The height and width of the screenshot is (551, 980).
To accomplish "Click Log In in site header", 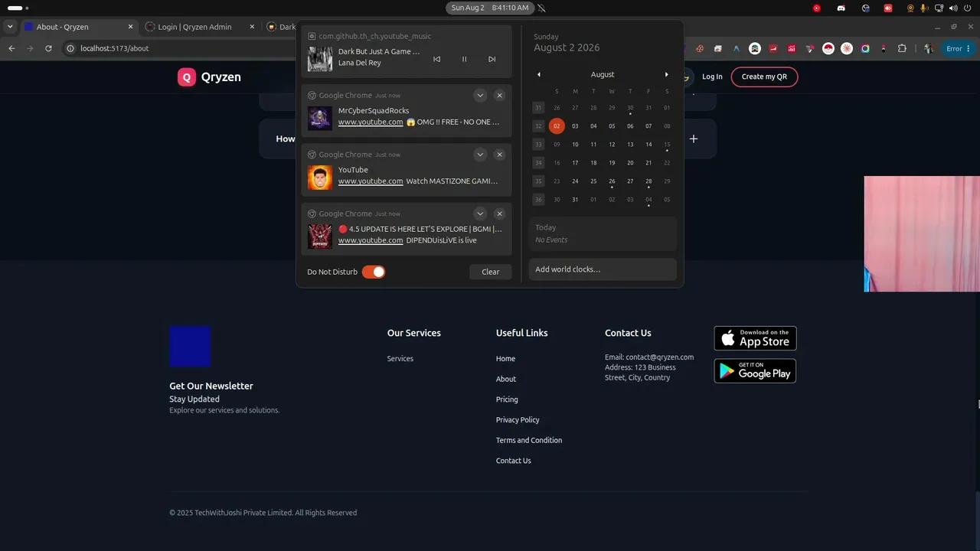I will pyautogui.click(x=712, y=77).
